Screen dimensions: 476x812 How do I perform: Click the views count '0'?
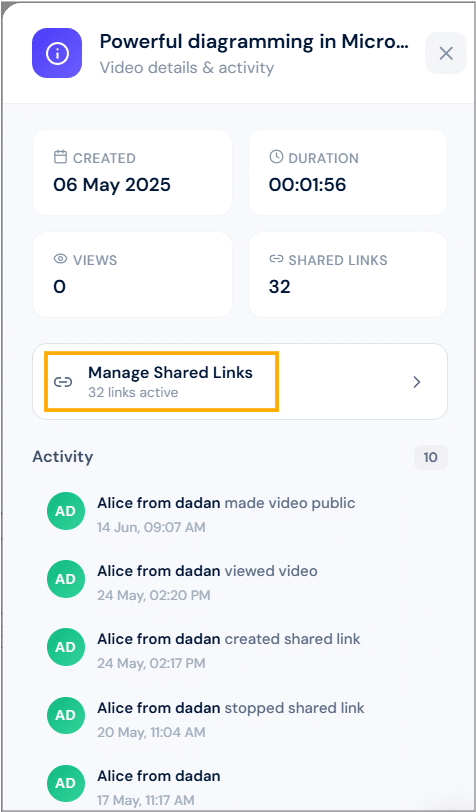60,286
